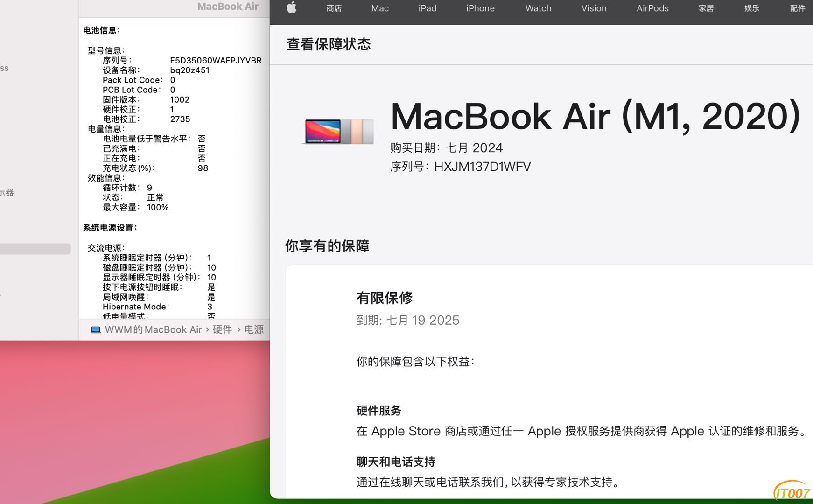This screenshot has width=813, height=504.
Task: Open the Mac nav item
Action: click(x=380, y=8)
